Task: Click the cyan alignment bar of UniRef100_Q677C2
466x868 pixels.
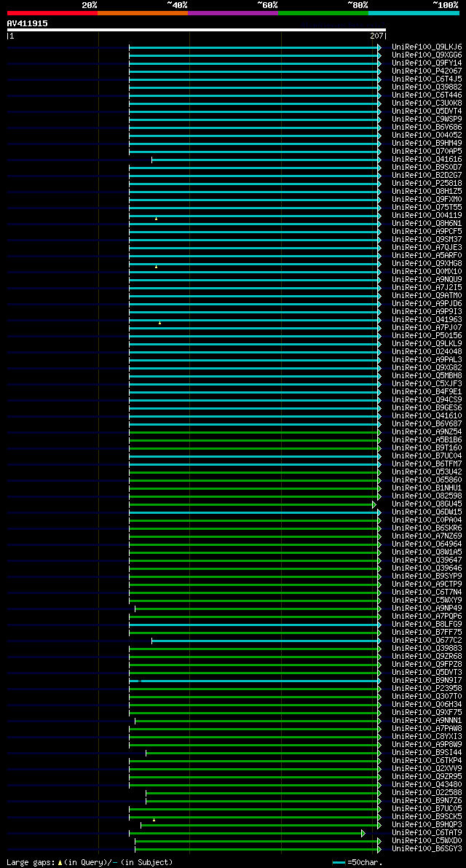Action: click(265, 641)
